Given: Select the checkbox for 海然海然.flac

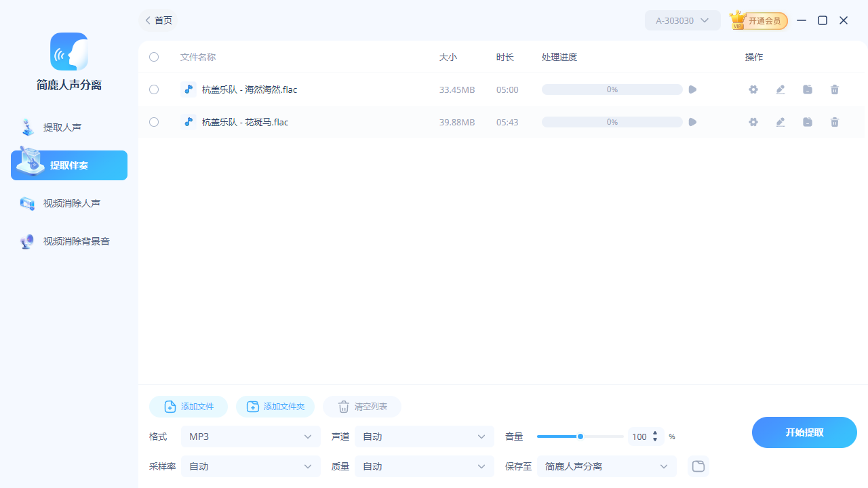Looking at the screenshot, I should [x=153, y=89].
